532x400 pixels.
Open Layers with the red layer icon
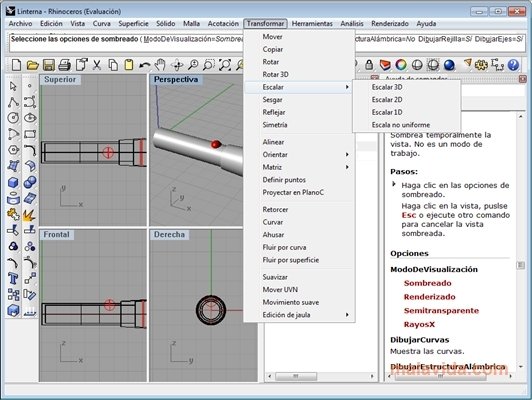385,64
